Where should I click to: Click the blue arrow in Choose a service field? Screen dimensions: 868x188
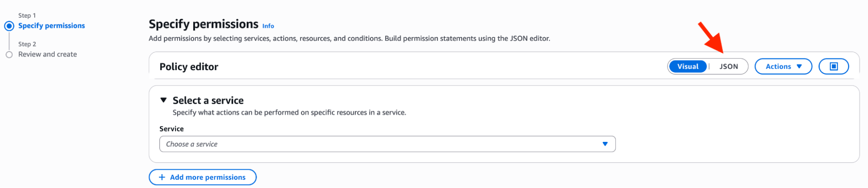point(605,144)
